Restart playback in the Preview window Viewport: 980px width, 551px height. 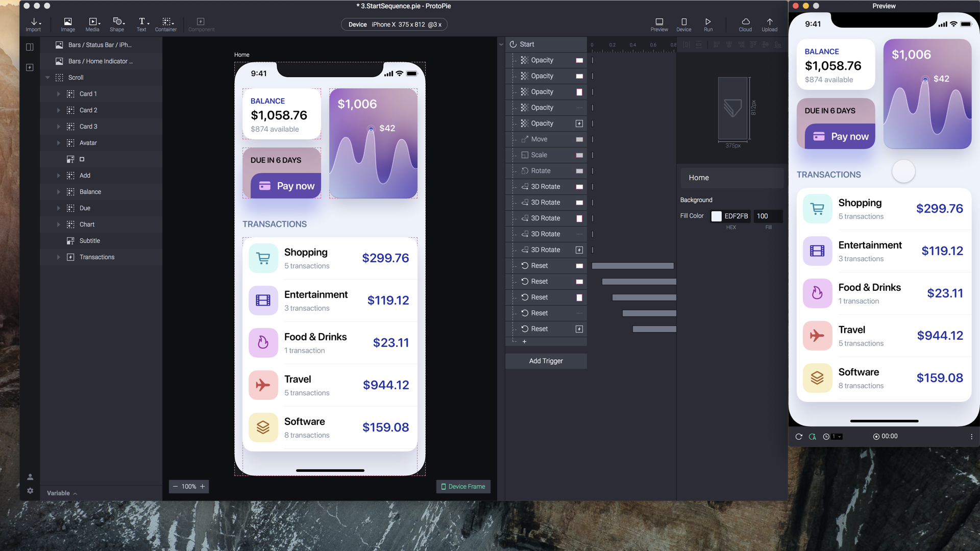(798, 437)
